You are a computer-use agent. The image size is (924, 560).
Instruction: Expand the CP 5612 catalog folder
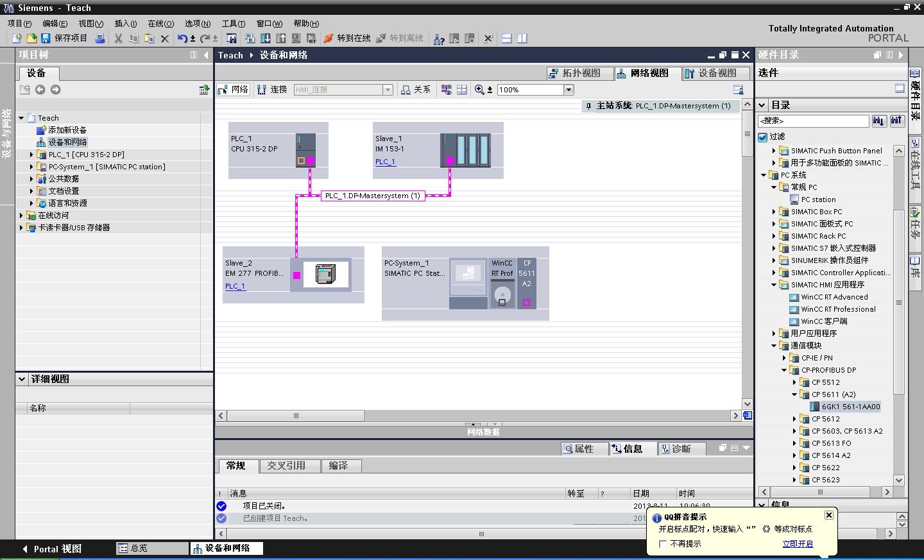click(x=794, y=419)
